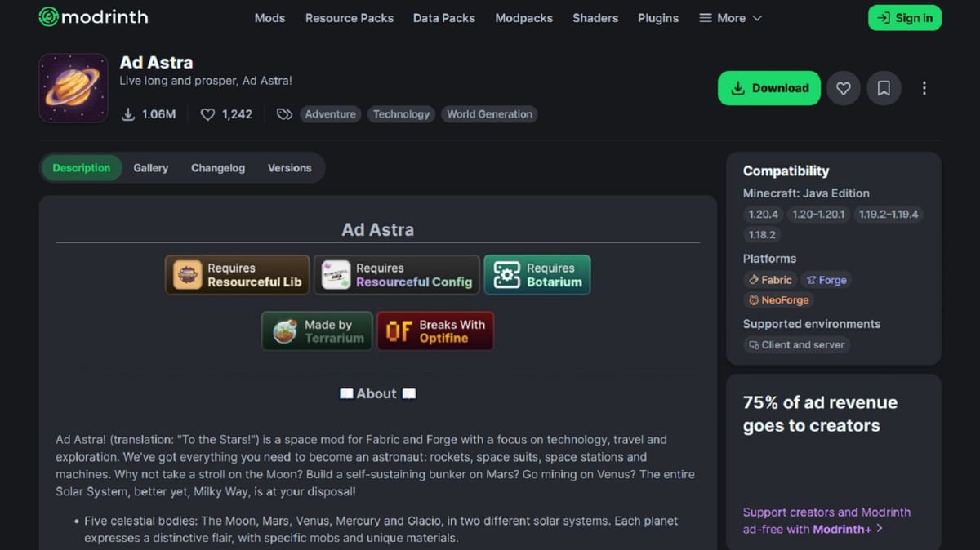Image resolution: width=980 pixels, height=550 pixels.
Task: Click the Technology category tag
Action: coord(400,114)
